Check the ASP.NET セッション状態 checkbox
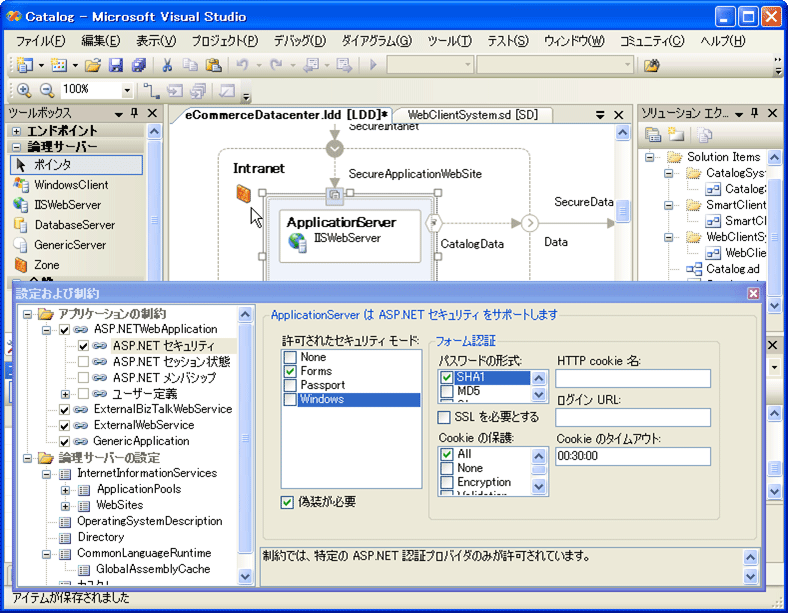The height and width of the screenshot is (613, 788). [83, 362]
